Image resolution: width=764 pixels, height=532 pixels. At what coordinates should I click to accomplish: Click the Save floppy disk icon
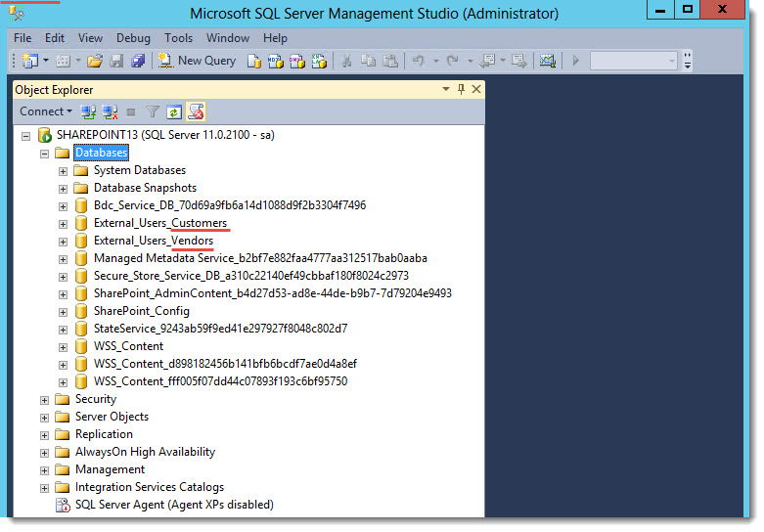(116, 61)
